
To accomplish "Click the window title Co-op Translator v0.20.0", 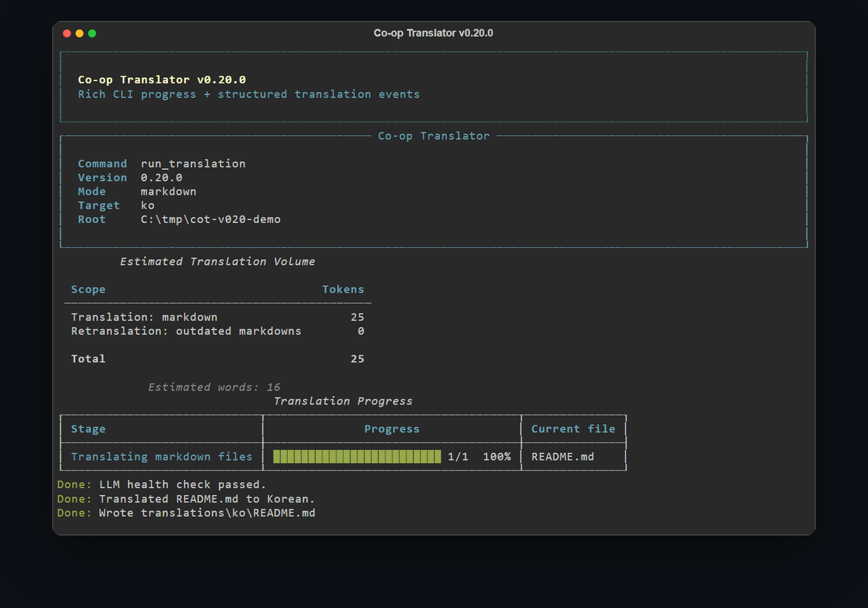I will pyautogui.click(x=433, y=33).
